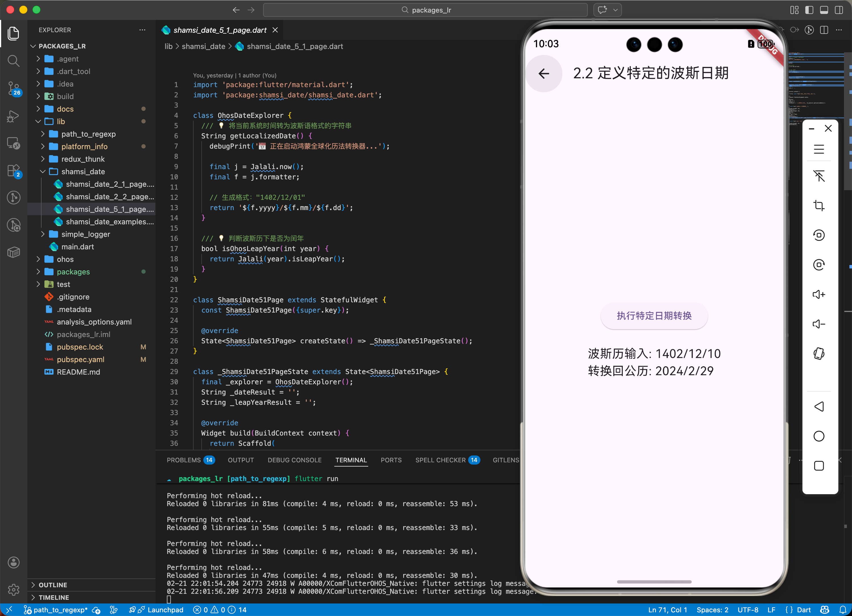The height and width of the screenshot is (616, 852).
Task: Open Extensions view in activity bar
Action: (x=13, y=171)
